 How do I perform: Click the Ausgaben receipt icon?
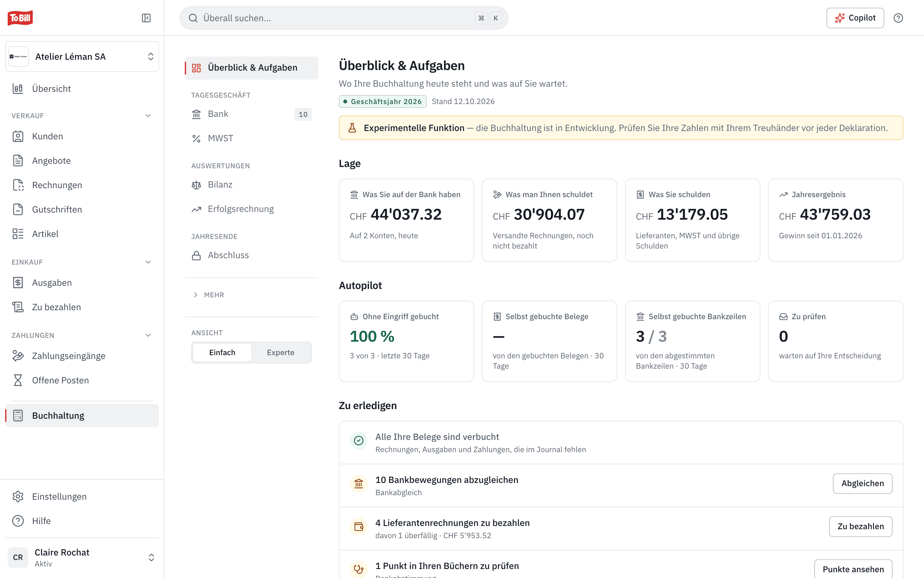tap(18, 283)
